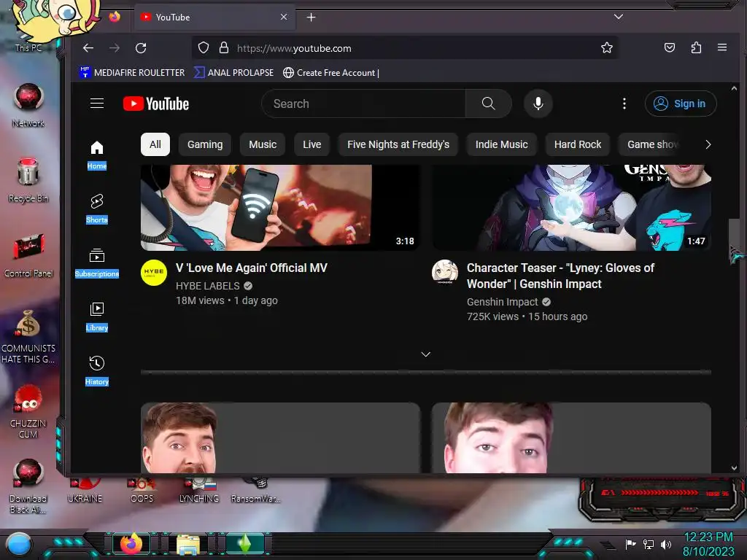Click the site lock padlock icon

click(x=223, y=47)
